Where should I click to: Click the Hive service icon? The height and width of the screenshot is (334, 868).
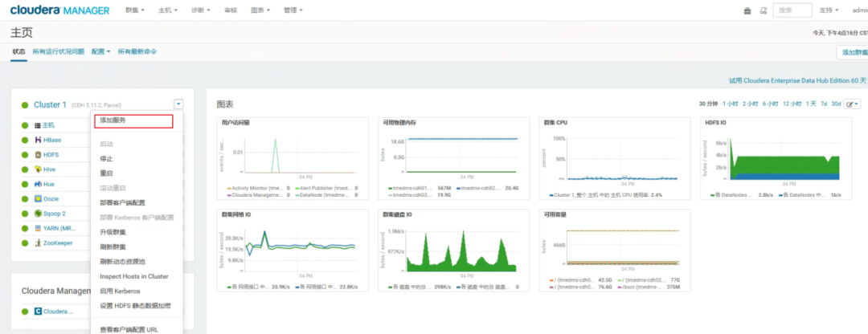coord(38,169)
